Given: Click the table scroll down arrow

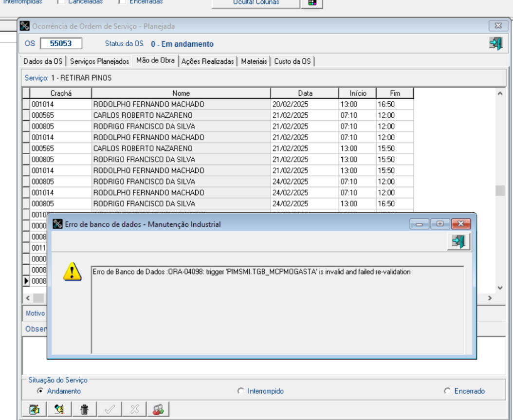Looking at the screenshot, I should click(x=500, y=288).
